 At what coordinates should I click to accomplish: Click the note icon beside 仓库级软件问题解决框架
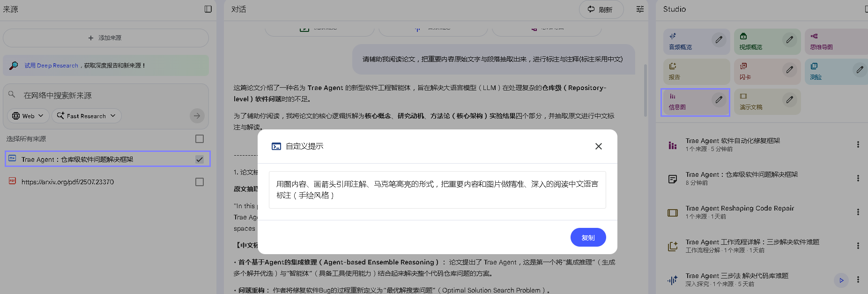pos(673,179)
